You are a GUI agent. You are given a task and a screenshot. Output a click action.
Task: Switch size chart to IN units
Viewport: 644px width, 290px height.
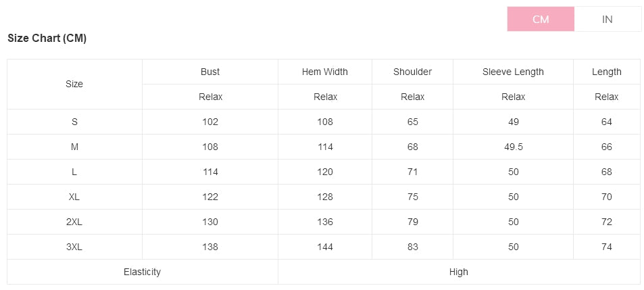607,19
